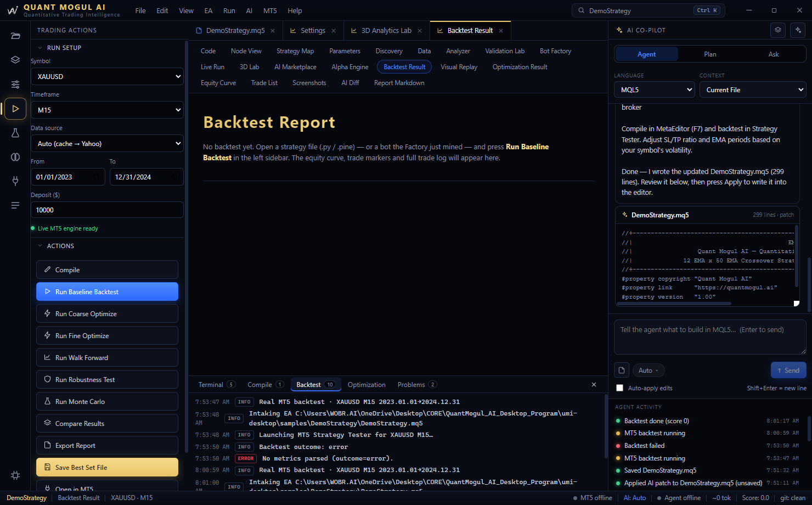Open the Trade List view
812x505 pixels.
(264, 83)
